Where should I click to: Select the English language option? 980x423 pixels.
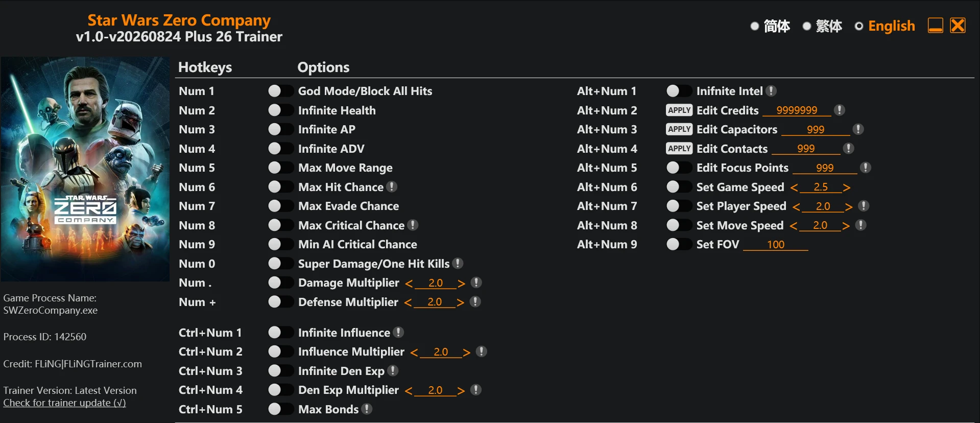[885, 26]
